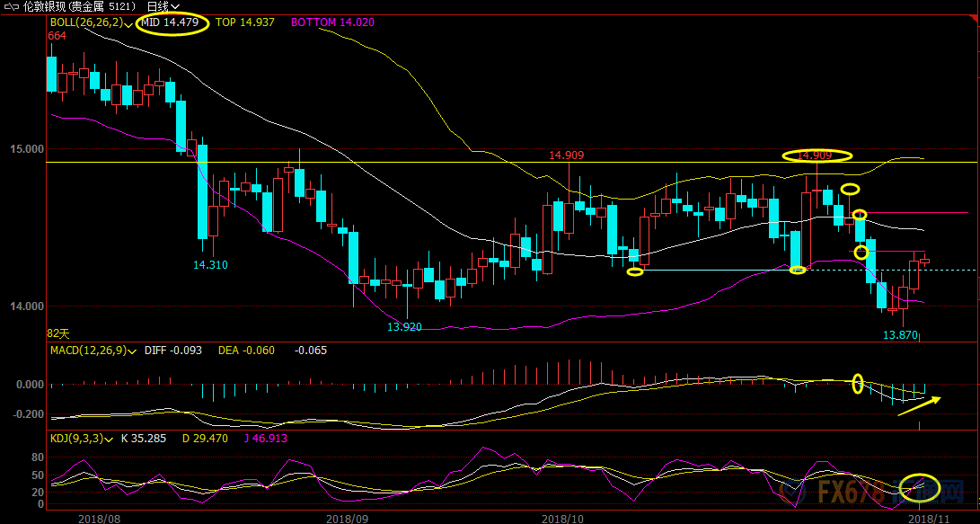Select the TOP 14.937 Bollinger value
This screenshot has width=980, height=524.
245,22
